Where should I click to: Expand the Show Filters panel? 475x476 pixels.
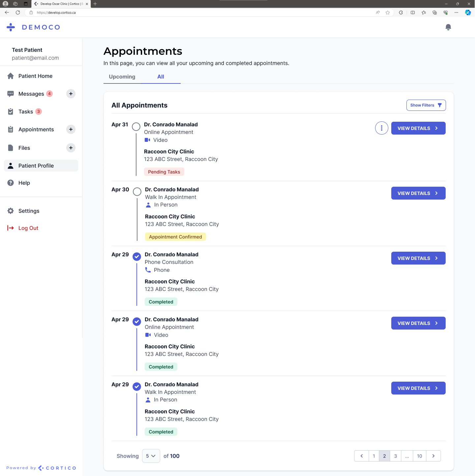[x=426, y=105]
